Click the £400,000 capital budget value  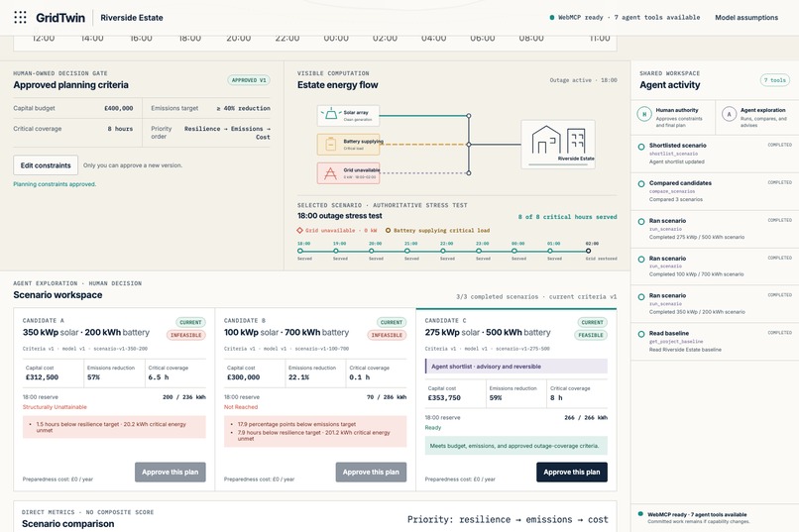(x=118, y=108)
